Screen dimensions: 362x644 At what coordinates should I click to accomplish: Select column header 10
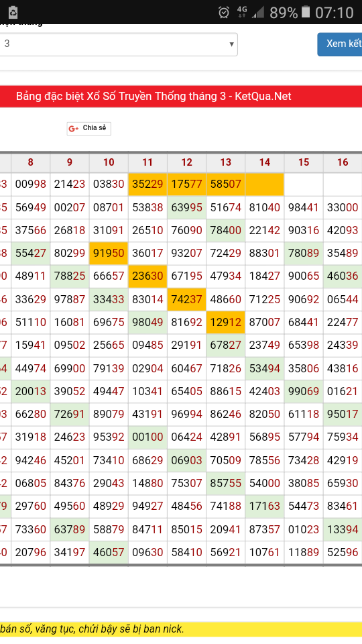109,162
